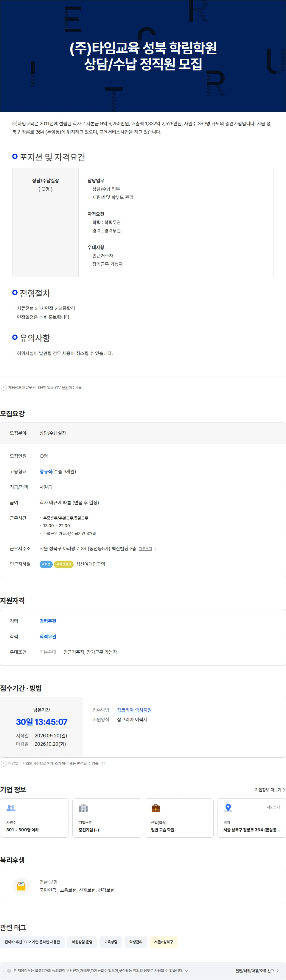Open 지도보기 next to 근무지주소

point(145,548)
